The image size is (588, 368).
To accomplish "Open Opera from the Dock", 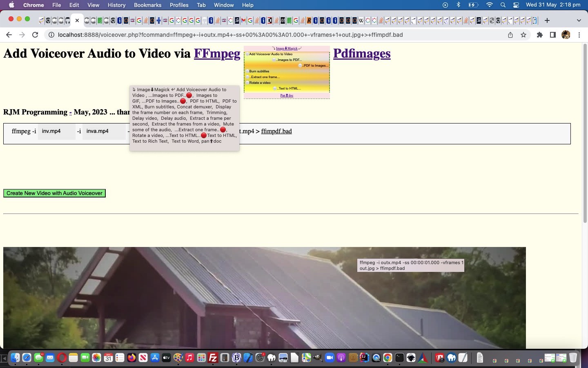I will pos(62,358).
